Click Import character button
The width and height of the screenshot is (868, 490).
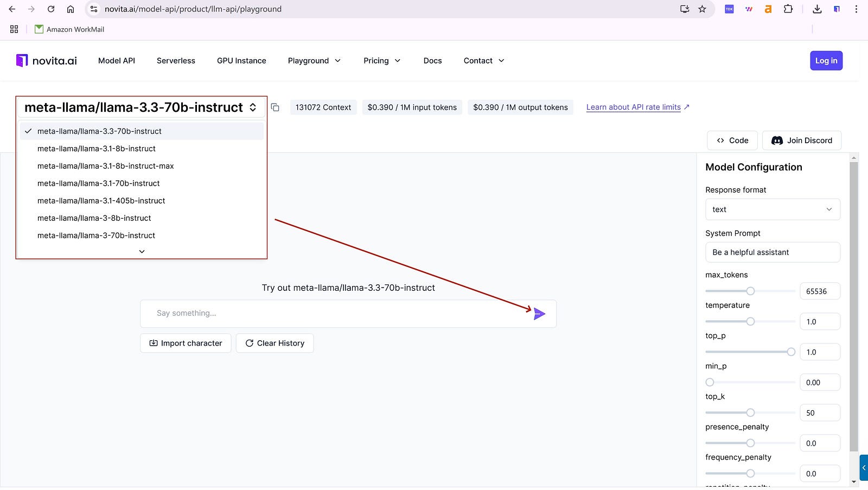pyautogui.click(x=186, y=343)
